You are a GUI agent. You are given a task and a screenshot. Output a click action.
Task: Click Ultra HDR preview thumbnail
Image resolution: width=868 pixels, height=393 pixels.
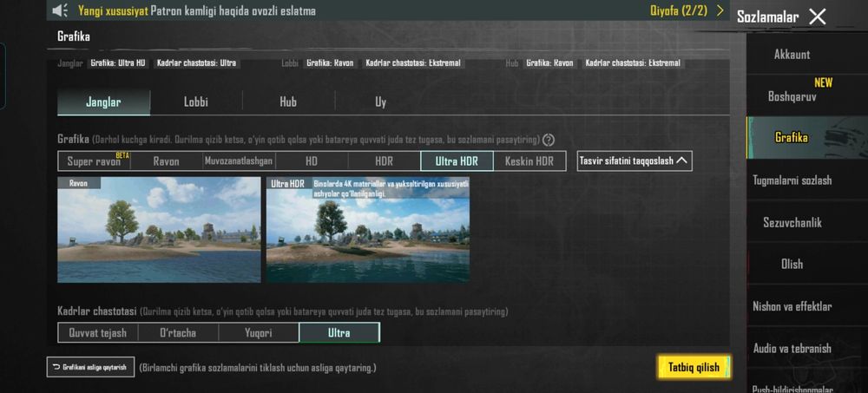tap(367, 230)
